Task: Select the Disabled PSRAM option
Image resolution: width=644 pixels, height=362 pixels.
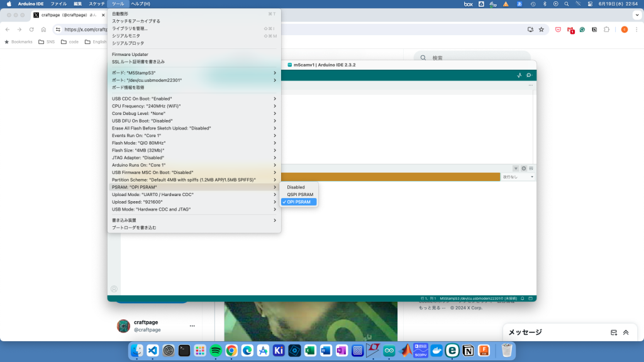Action: pyautogui.click(x=299, y=187)
